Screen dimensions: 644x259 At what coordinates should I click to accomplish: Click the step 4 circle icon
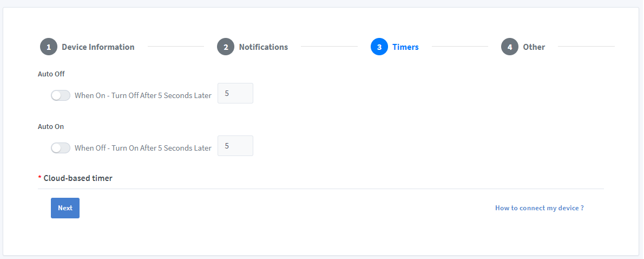coord(510,47)
